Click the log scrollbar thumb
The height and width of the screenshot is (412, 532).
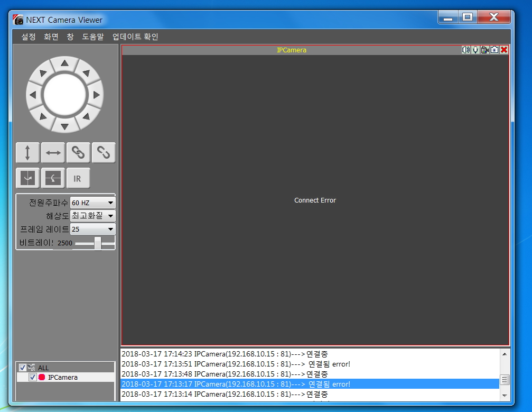tap(505, 379)
